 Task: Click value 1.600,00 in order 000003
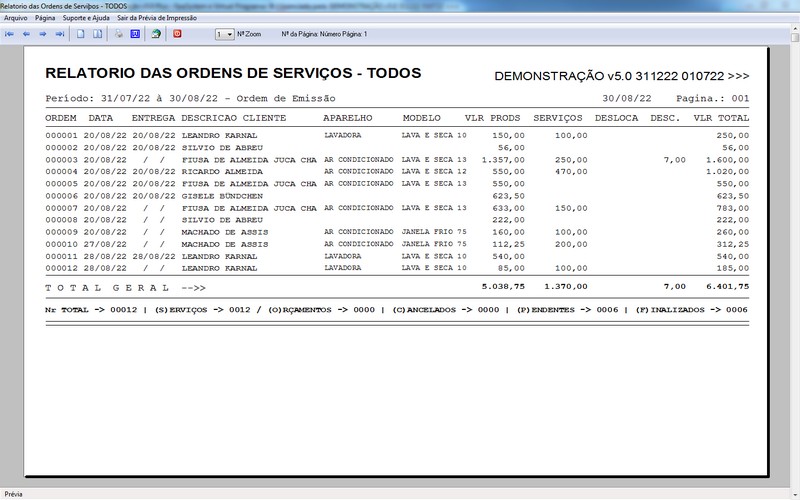point(728,160)
